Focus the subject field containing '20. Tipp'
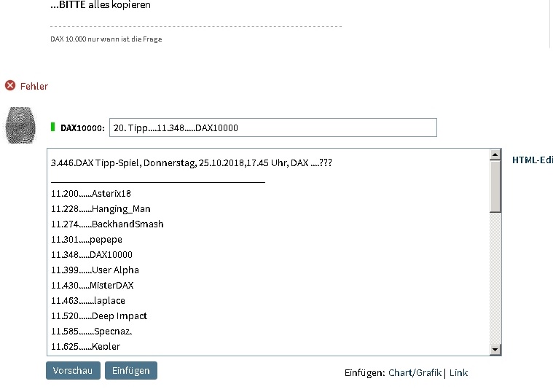Image resolution: width=553 pixels, height=392 pixels. tap(272, 128)
